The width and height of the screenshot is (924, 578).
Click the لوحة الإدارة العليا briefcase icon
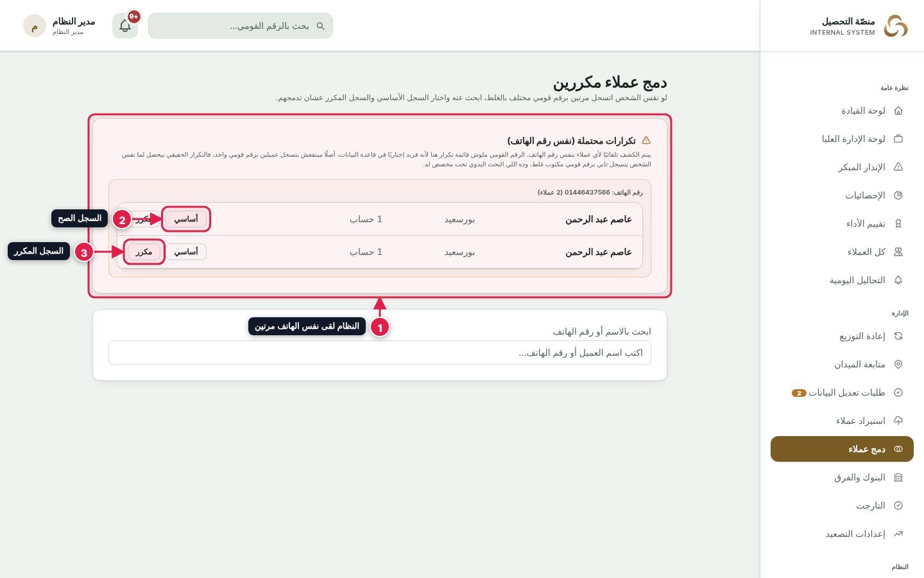898,139
